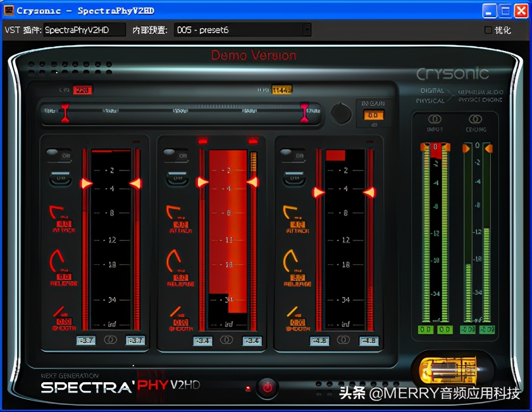The image size is (532, 412).
Task: Click the round black knob beside crossover bar
Action: (341, 113)
